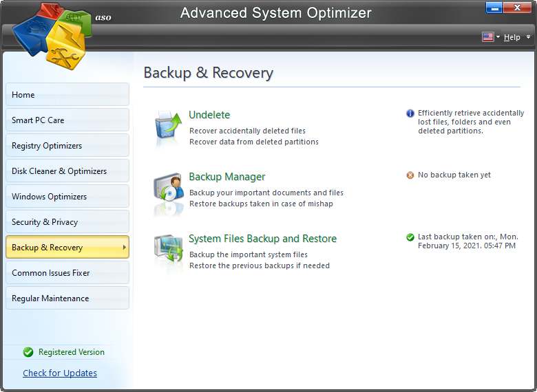Open System Files Backup and Restore link
The image size is (537, 392).
[263, 239]
